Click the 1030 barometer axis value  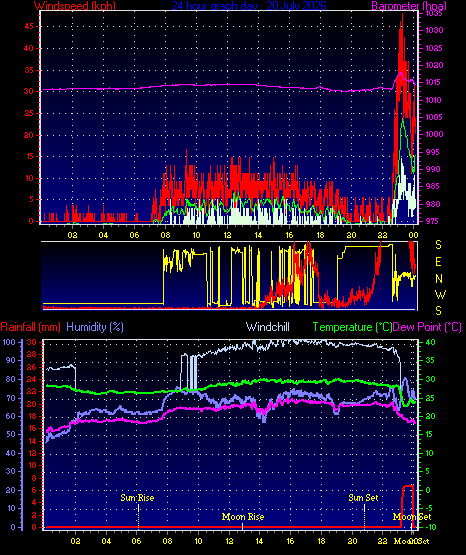click(x=434, y=30)
